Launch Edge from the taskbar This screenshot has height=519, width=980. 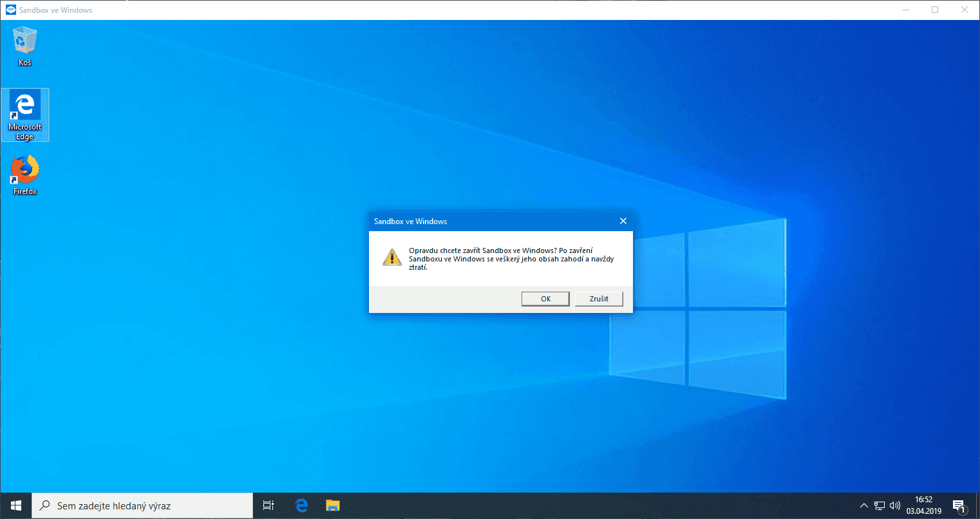pos(301,505)
